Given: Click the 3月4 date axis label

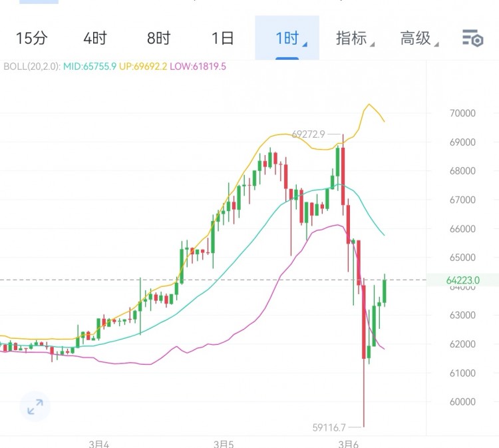Looking at the screenshot, I should (x=99, y=444).
